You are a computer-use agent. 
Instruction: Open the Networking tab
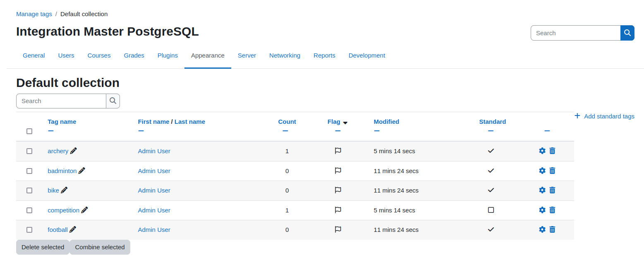coord(285,55)
